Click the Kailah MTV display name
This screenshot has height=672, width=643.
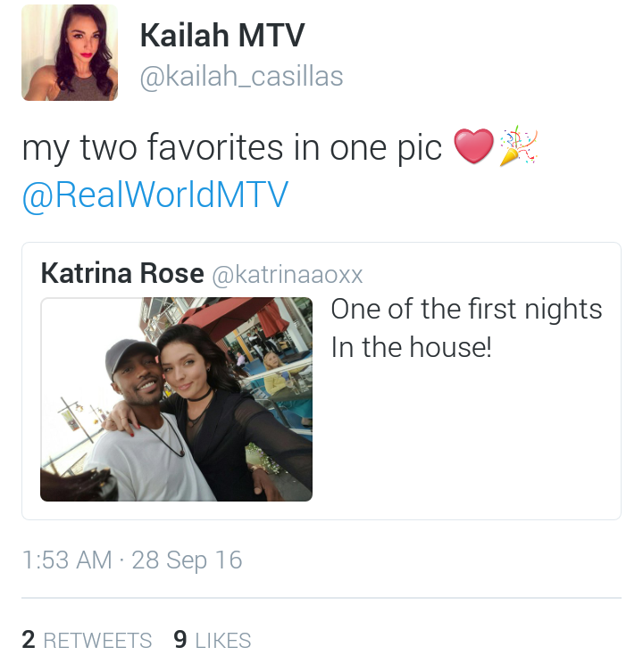pyautogui.click(x=222, y=35)
